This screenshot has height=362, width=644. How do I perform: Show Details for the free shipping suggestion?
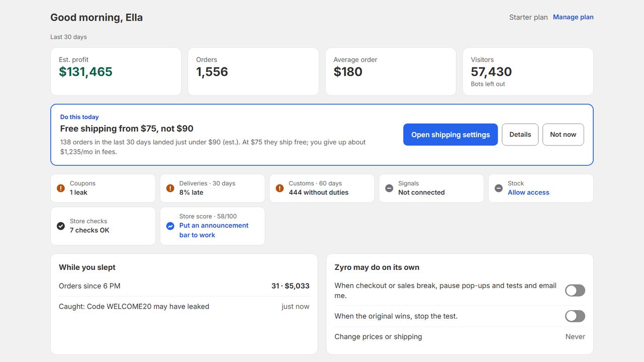coord(520,135)
